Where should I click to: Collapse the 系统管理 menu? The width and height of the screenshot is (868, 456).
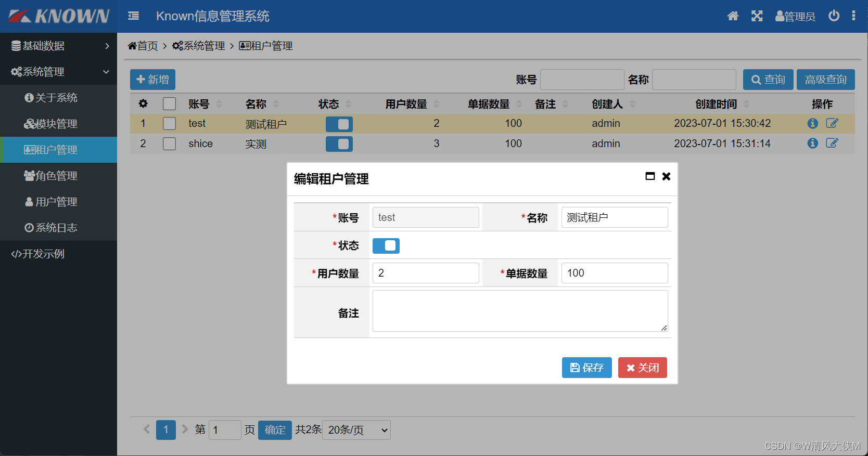point(58,72)
